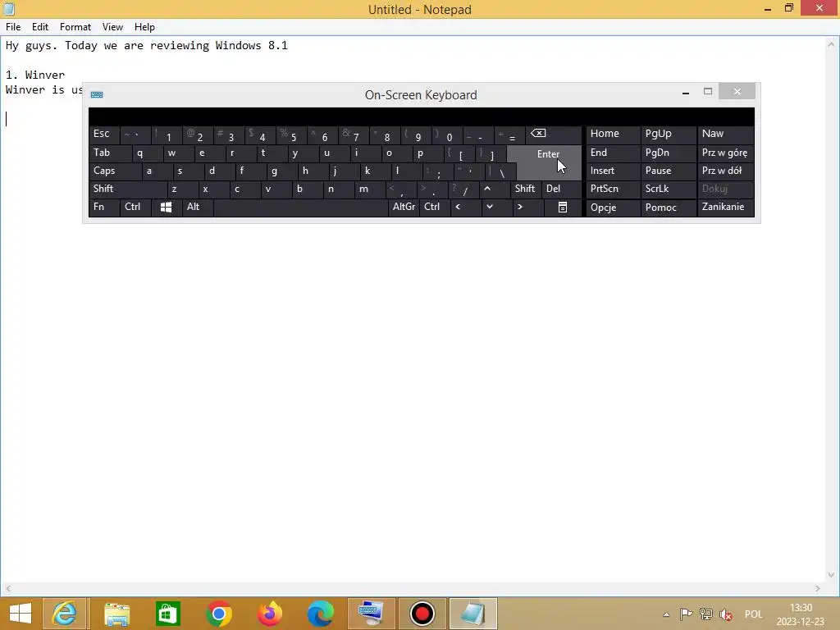Click the On-Screen Keyboard title bar icon
Image resolution: width=840 pixels, height=630 pixels.
[97, 95]
